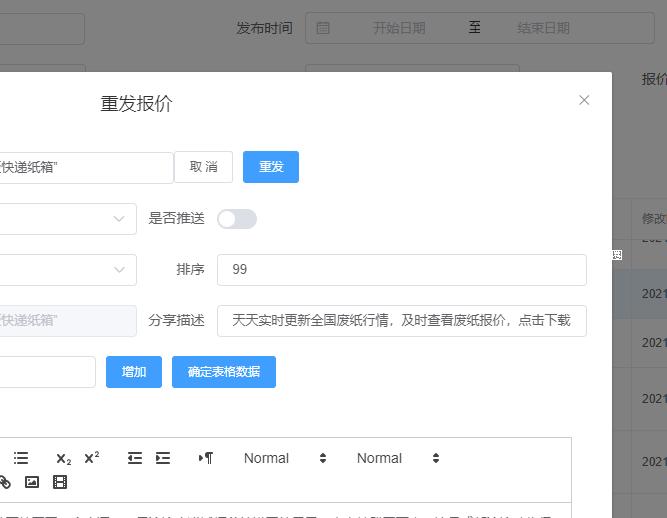The height and width of the screenshot is (518, 667).
Task: Click the calendar icon in date range
Action: tap(323, 28)
